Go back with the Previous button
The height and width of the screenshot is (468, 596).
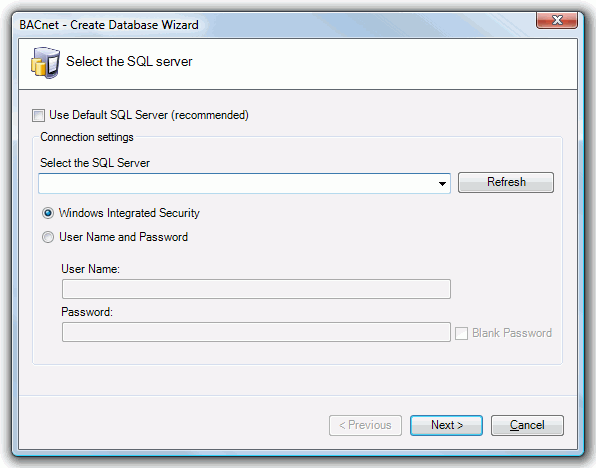coord(365,425)
